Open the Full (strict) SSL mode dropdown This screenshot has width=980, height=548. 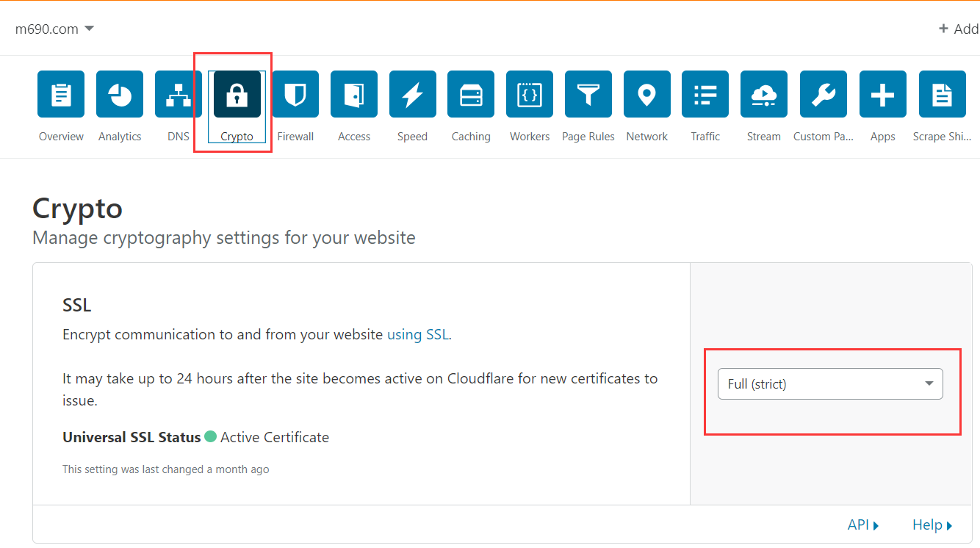click(x=830, y=384)
